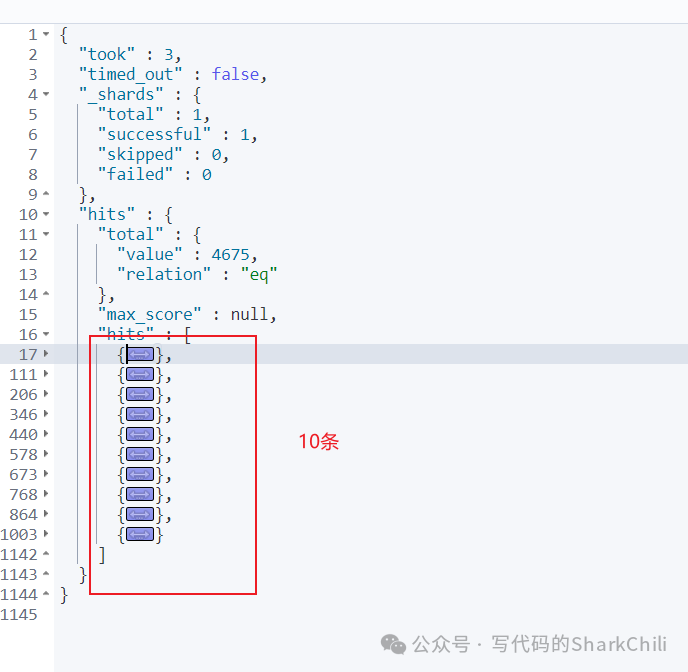The height and width of the screenshot is (672, 688).
Task: Click the "successful" key on line 6
Action: 154,134
